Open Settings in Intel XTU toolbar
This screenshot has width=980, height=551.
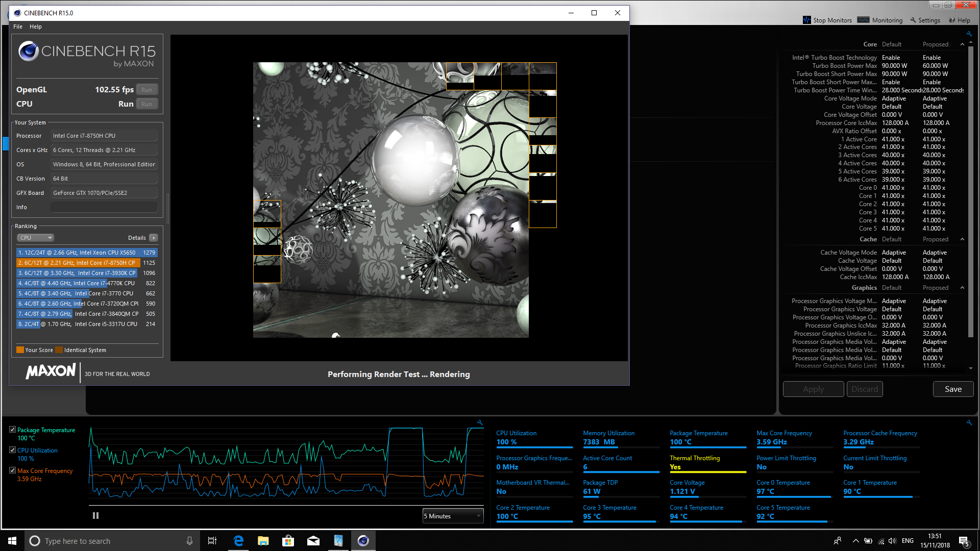pos(925,20)
